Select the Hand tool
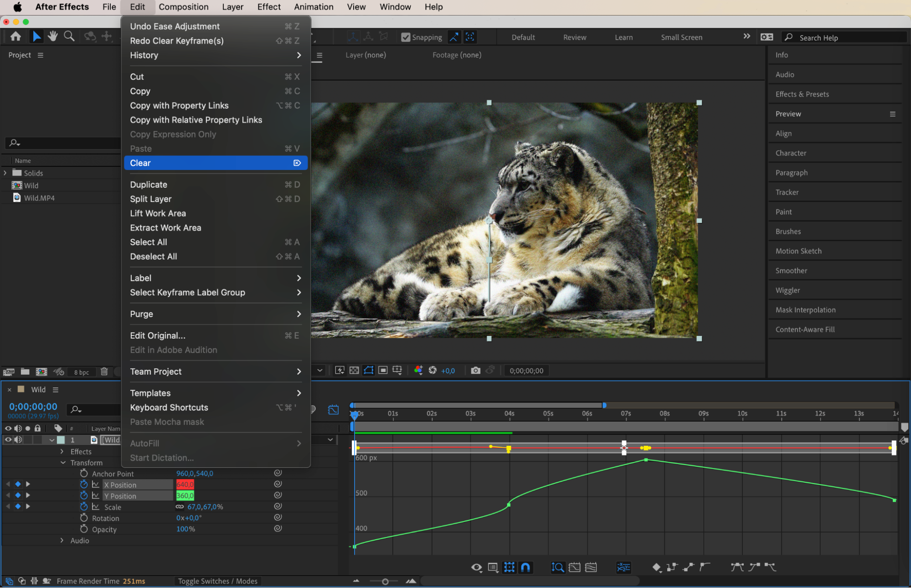Image resolution: width=911 pixels, height=588 pixels. click(53, 36)
